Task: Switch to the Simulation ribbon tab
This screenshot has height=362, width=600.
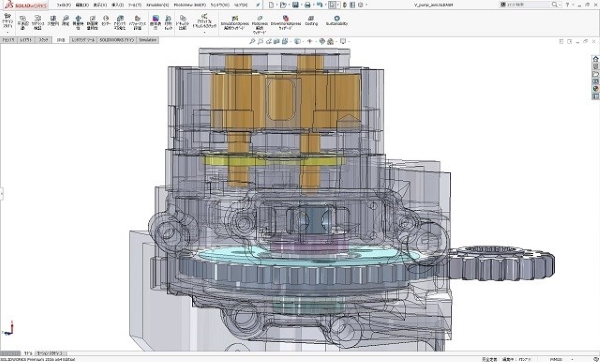Action: click(x=147, y=40)
